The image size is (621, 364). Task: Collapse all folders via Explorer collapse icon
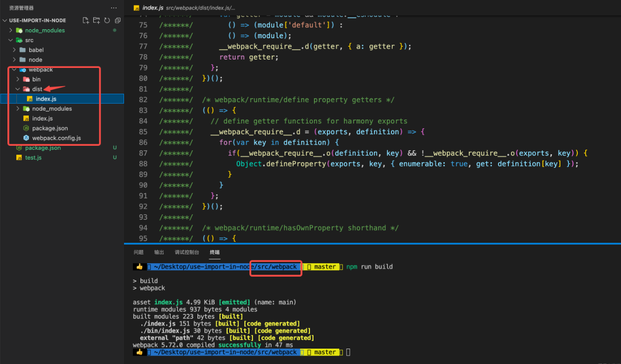click(117, 20)
